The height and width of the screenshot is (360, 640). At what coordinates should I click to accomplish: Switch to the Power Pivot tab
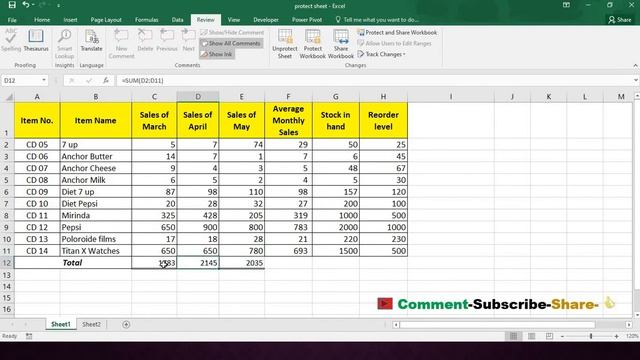point(307,20)
